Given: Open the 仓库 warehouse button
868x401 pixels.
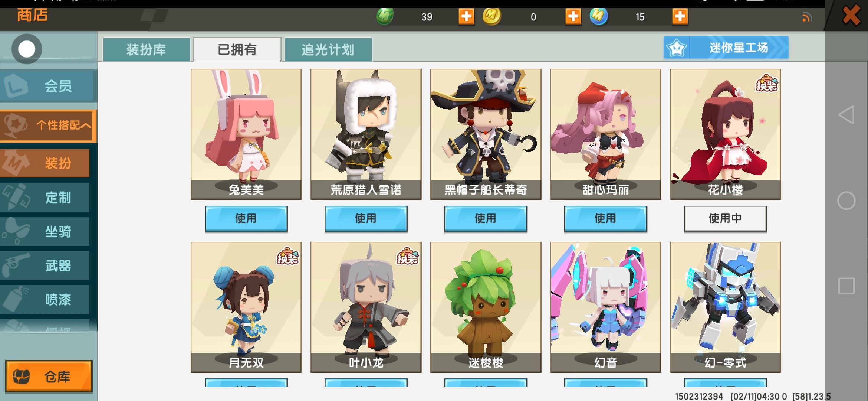Looking at the screenshot, I should tap(49, 376).
